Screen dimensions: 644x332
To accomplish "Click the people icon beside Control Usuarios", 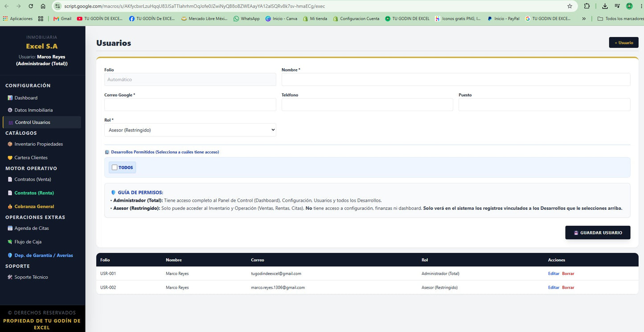I will (11, 122).
